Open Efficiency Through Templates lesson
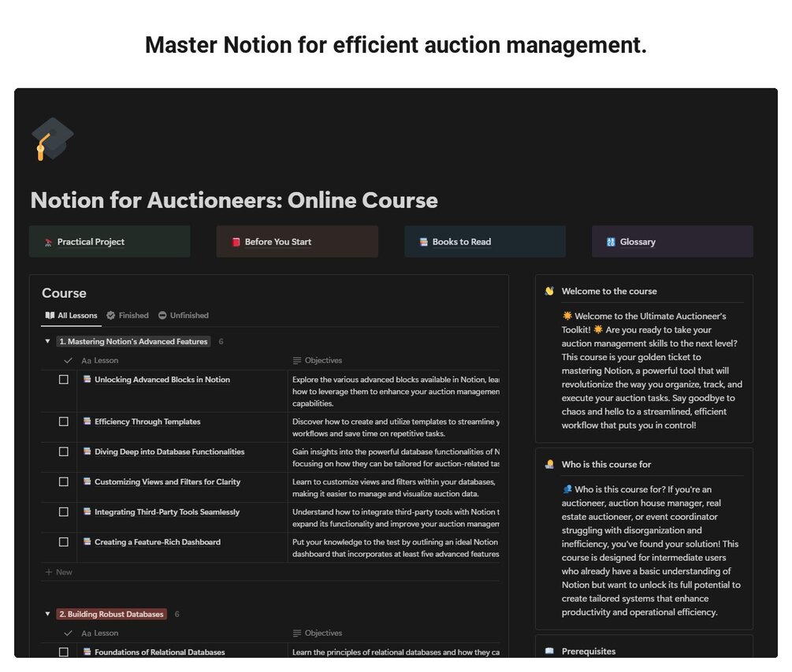 147,421
